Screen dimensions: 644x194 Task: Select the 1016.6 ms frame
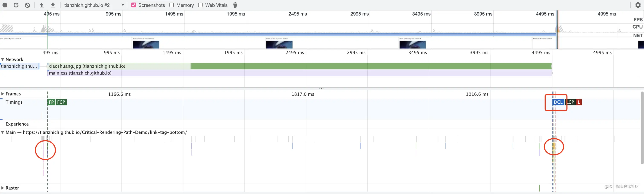pos(477,94)
